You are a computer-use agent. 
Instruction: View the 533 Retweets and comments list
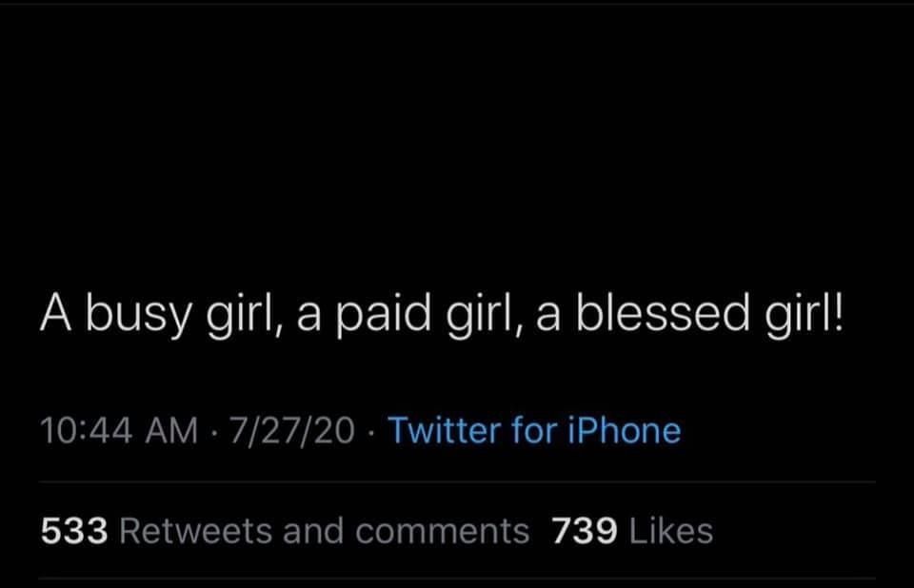(x=285, y=531)
